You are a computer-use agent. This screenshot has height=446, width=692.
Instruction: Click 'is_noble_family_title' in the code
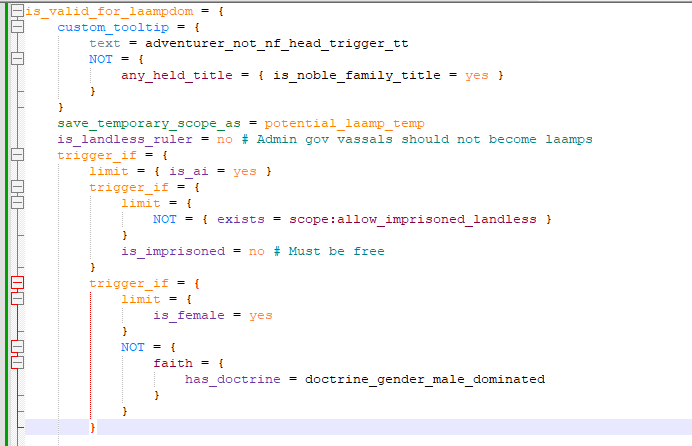click(x=357, y=75)
